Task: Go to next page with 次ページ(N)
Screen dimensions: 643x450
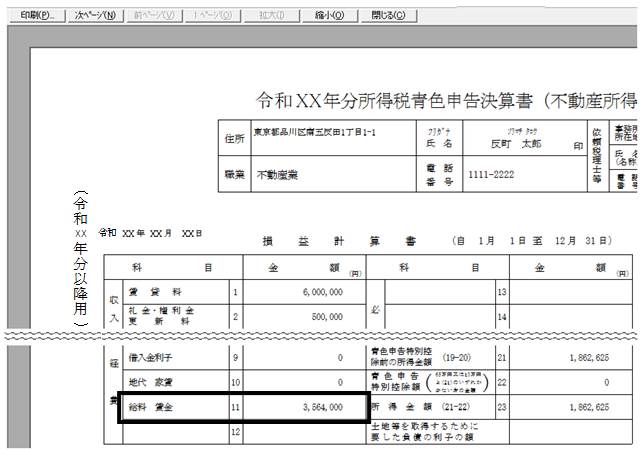Action: 96,16
